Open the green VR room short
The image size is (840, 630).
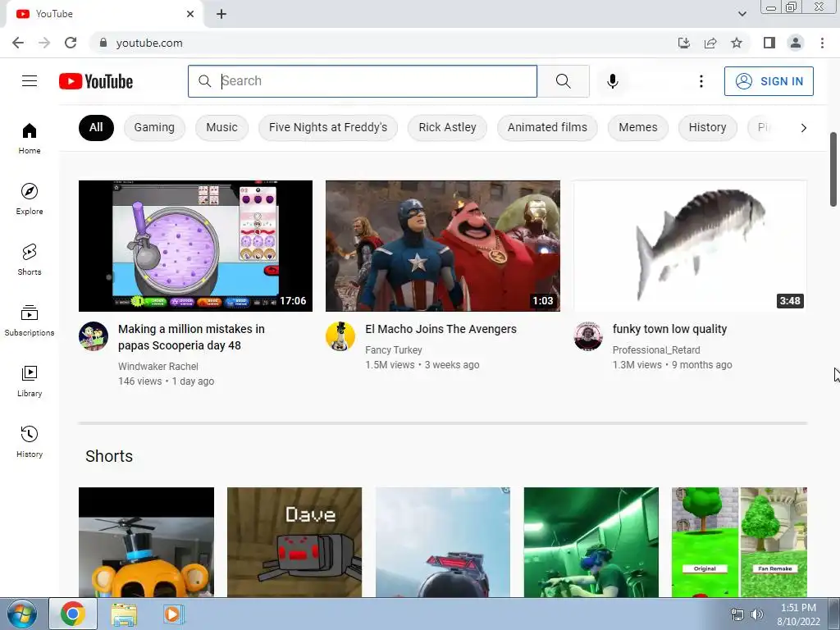click(591, 542)
